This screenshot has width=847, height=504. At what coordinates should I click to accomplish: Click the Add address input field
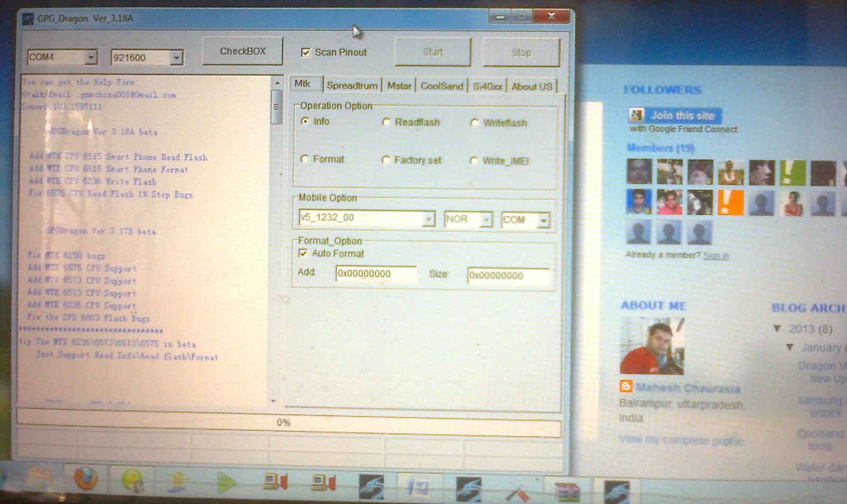click(x=376, y=274)
